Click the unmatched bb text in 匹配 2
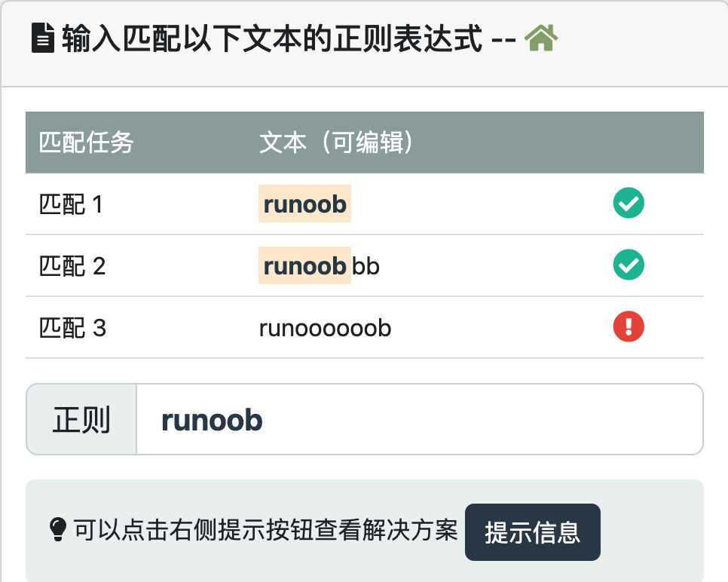Screen dimensions: 728x582 click(x=366, y=266)
